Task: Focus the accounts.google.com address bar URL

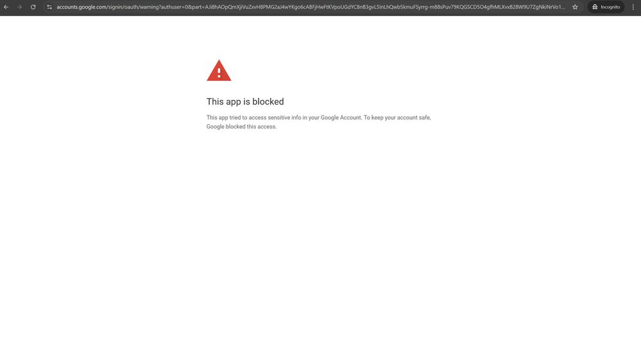Action: pyautogui.click(x=311, y=7)
